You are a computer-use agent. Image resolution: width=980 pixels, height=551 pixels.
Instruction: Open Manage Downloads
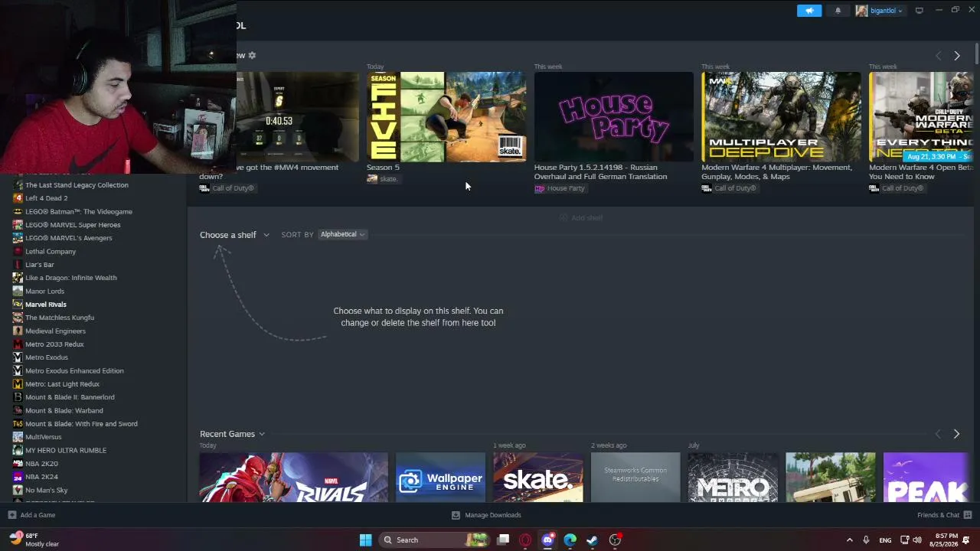coord(486,515)
